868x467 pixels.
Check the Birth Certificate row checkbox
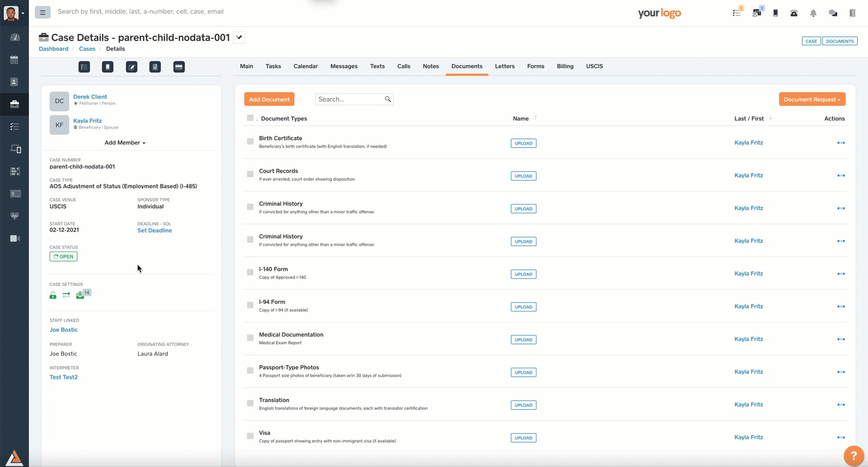point(250,141)
